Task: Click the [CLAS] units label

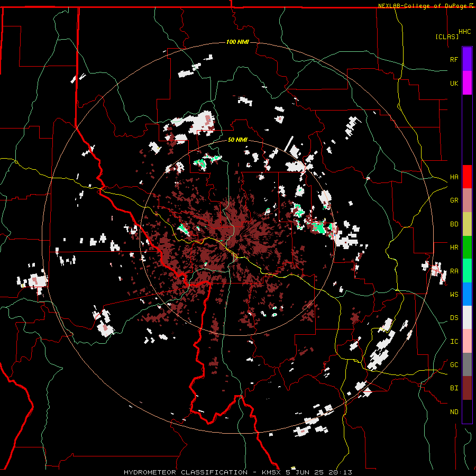Action: (447, 36)
